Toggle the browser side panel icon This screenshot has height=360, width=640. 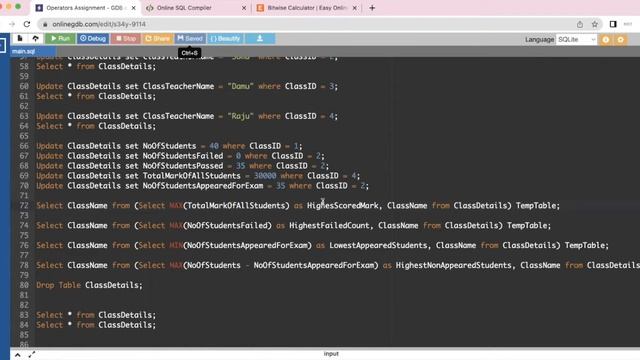tap(613, 24)
